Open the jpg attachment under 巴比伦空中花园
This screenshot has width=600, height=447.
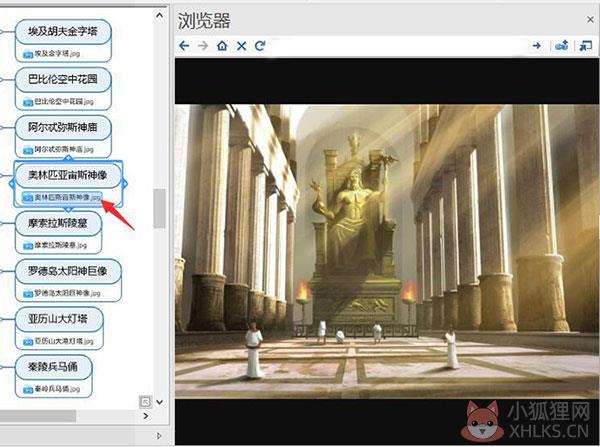(58, 101)
